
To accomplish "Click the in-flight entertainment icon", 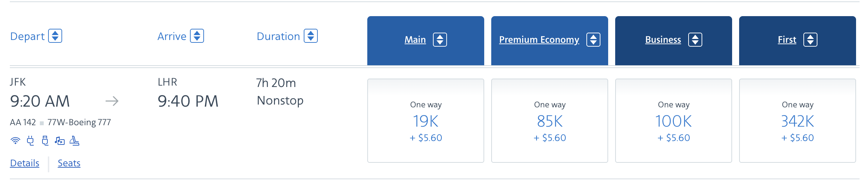I will [60, 141].
